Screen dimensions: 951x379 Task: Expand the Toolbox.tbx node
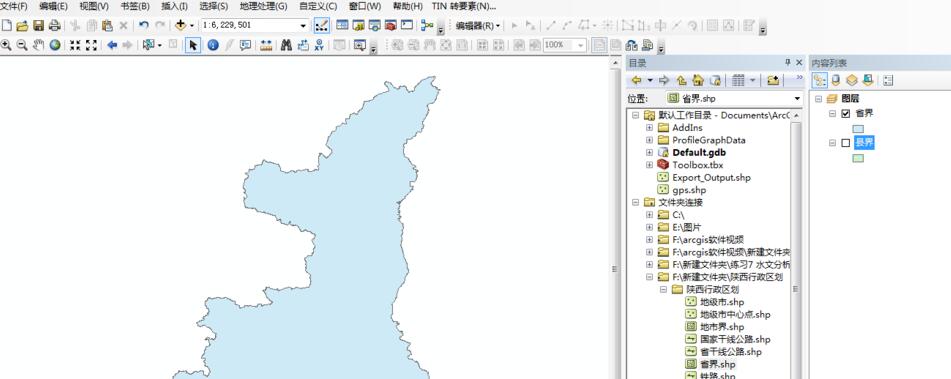[650, 165]
